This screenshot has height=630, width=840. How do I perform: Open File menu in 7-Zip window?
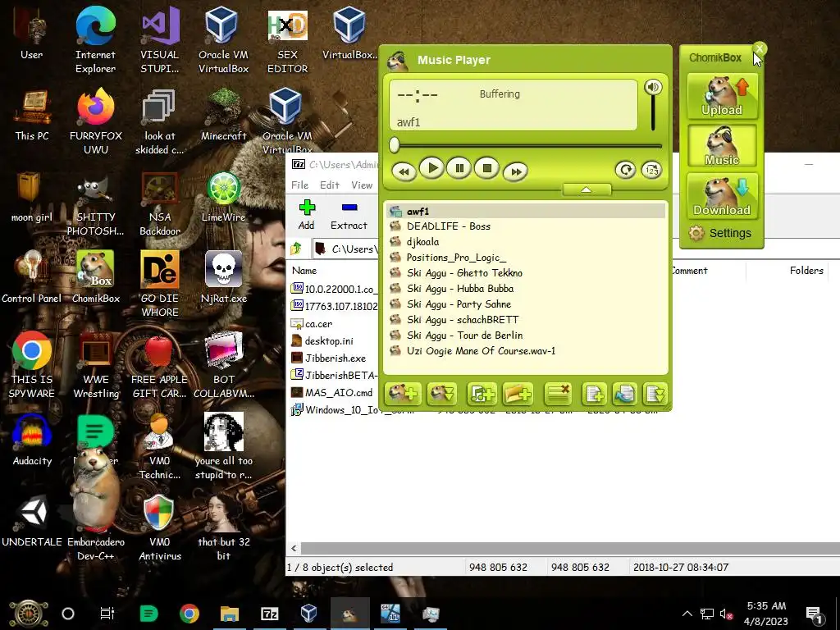(299, 185)
